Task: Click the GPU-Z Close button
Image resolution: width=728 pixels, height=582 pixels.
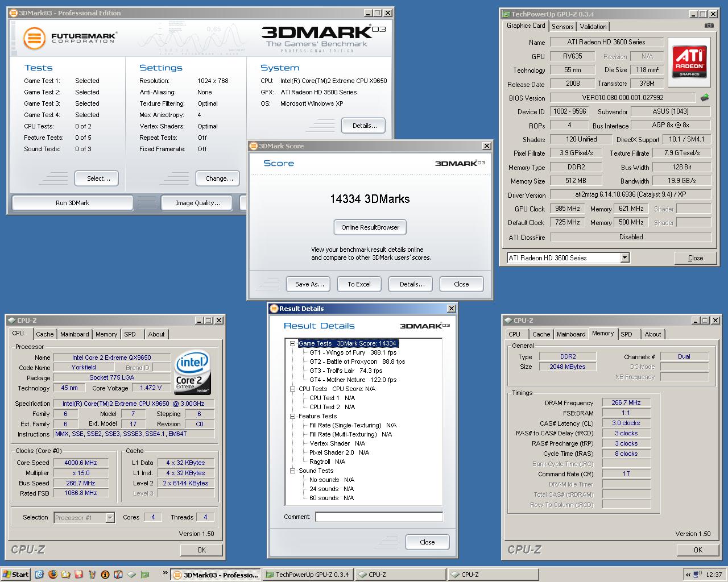Action: tap(695, 258)
